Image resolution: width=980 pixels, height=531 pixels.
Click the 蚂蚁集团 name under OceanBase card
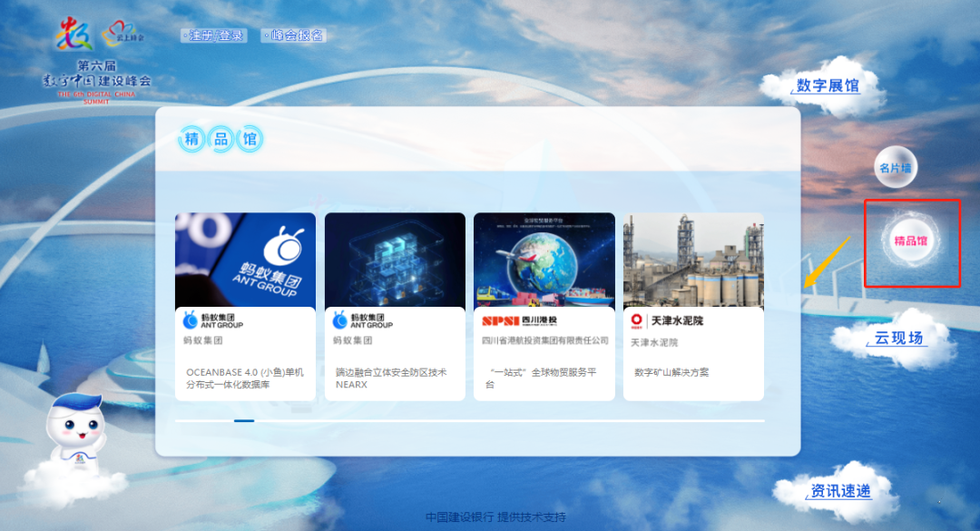point(202,341)
